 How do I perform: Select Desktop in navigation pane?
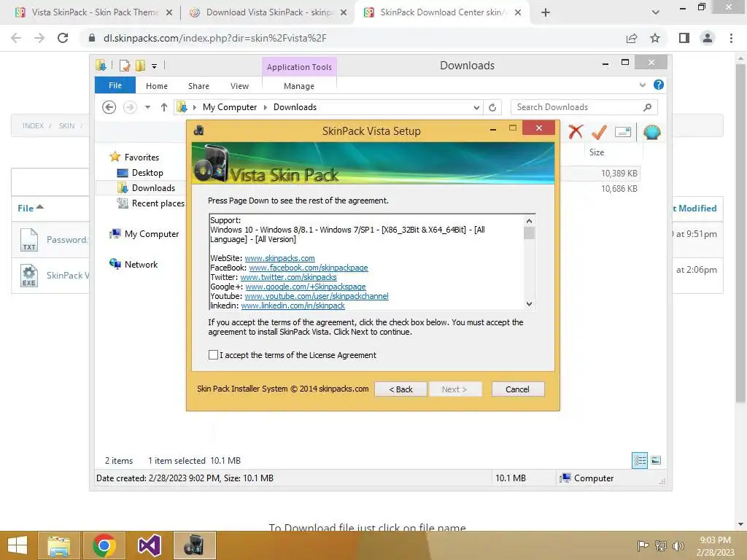point(147,173)
